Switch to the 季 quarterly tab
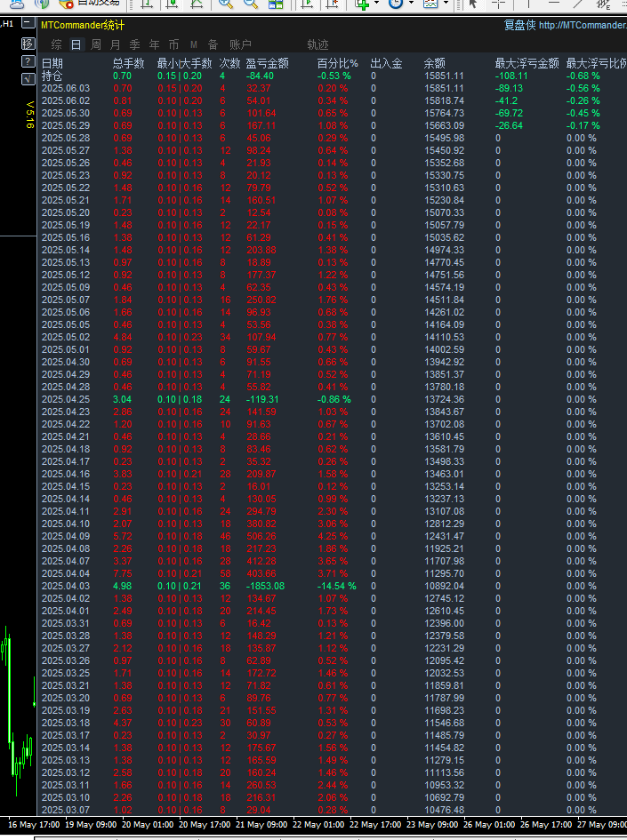 click(134, 45)
